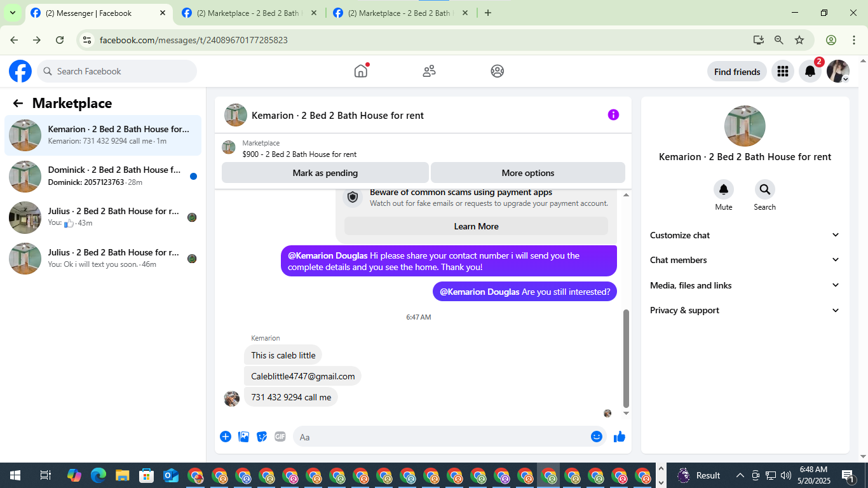Click More options button
Viewport: 868px width, 488px height.
tap(528, 173)
